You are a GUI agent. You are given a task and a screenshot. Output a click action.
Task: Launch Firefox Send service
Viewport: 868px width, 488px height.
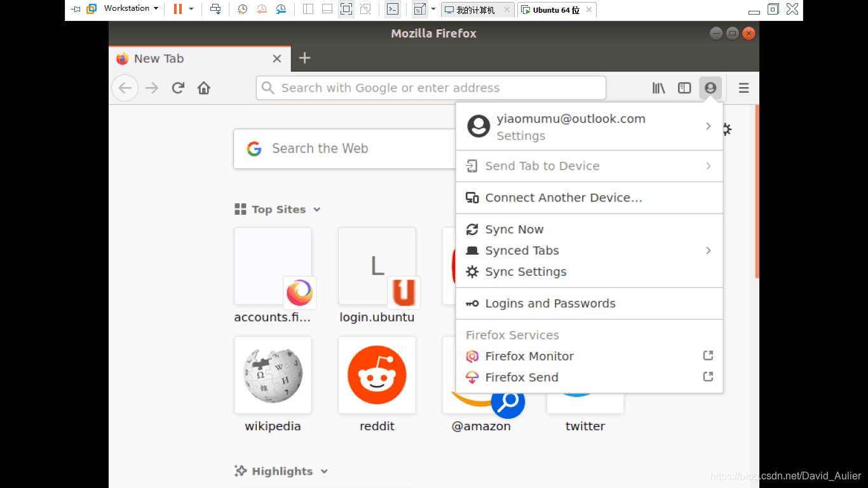pos(590,377)
